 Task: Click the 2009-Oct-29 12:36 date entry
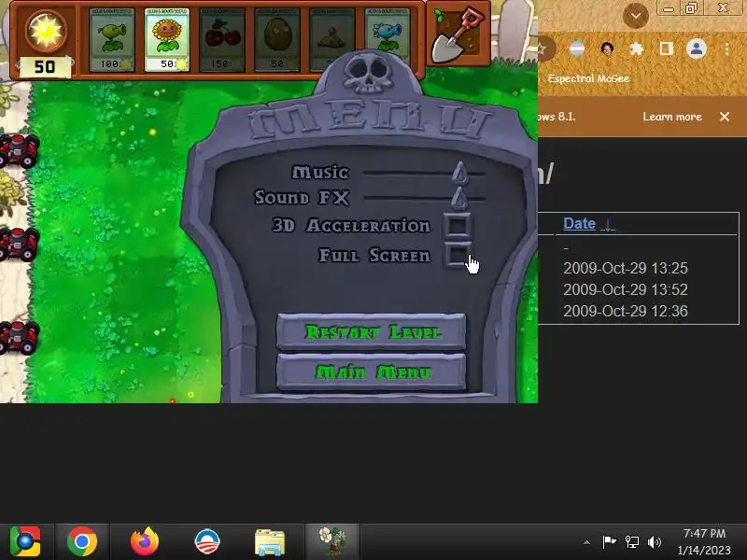pos(626,311)
